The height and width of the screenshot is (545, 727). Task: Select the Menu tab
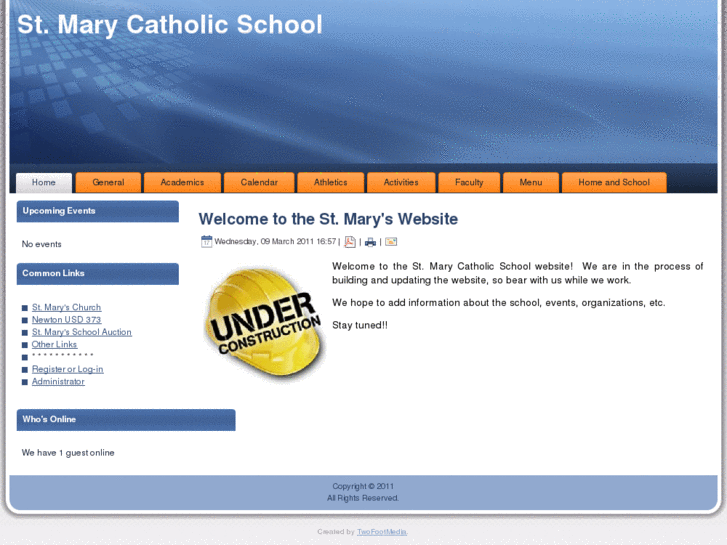point(531,183)
